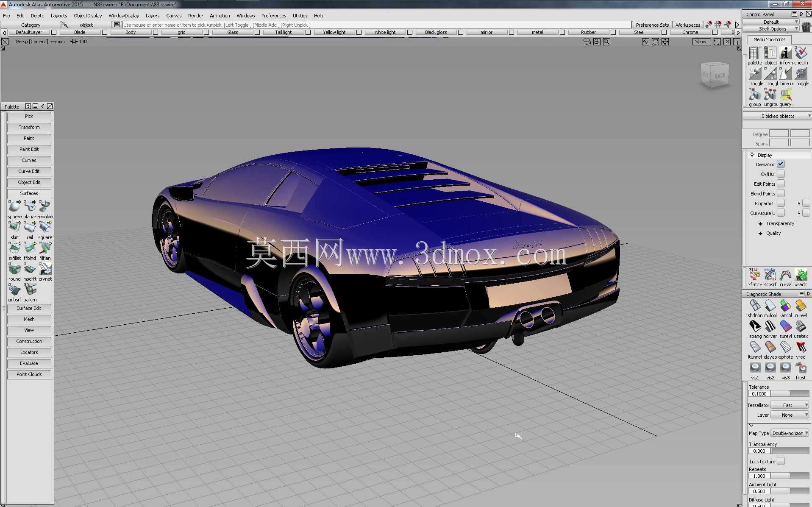Open the ObjectDisplay menu

tap(88, 16)
